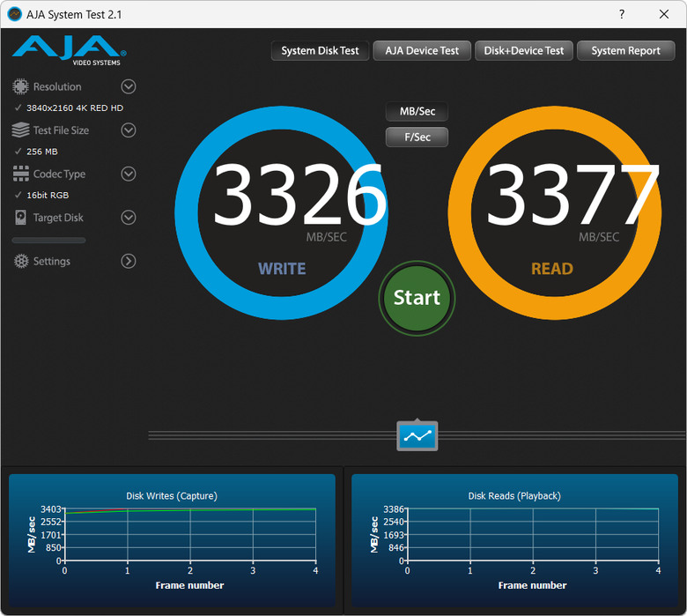Expand the Codec Type dropdown arrow
This screenshot has width=687, height=616.
[129, 174]
